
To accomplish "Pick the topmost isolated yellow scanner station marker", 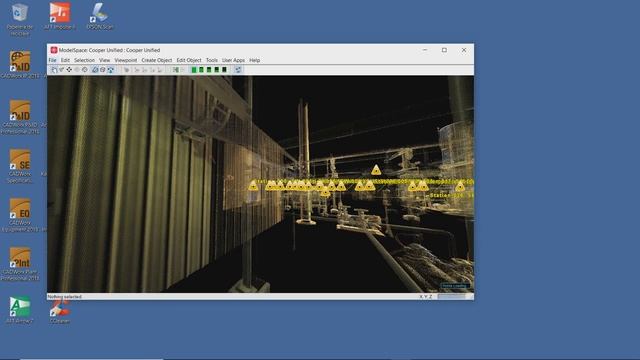I will tap(376, 170).
